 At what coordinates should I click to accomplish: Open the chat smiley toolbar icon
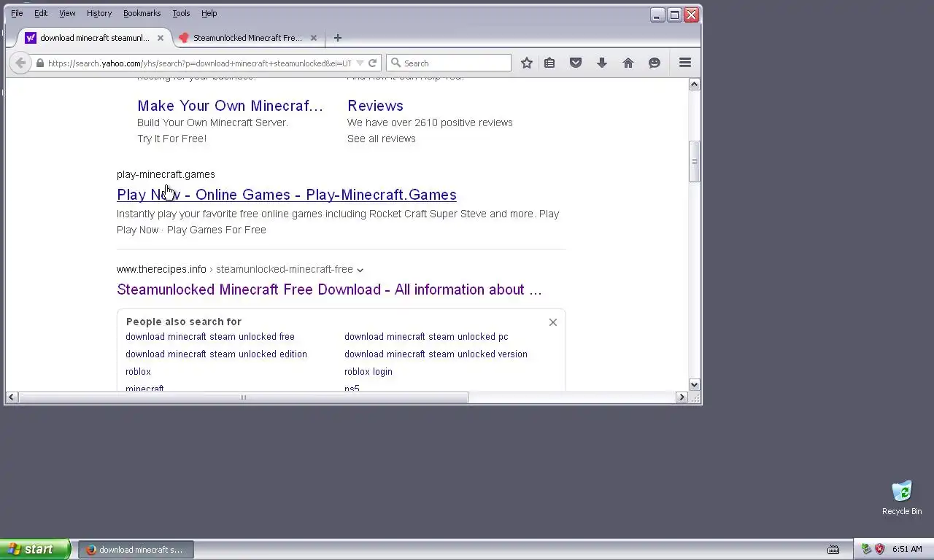click(x=655, y=63)
